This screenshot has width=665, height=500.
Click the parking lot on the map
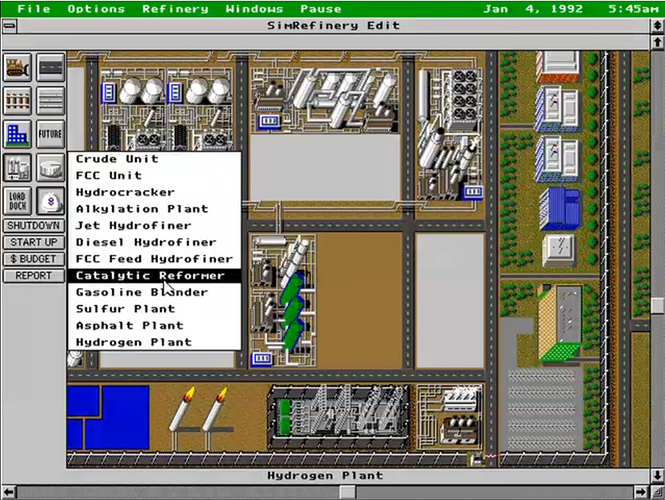coord(542,409)
